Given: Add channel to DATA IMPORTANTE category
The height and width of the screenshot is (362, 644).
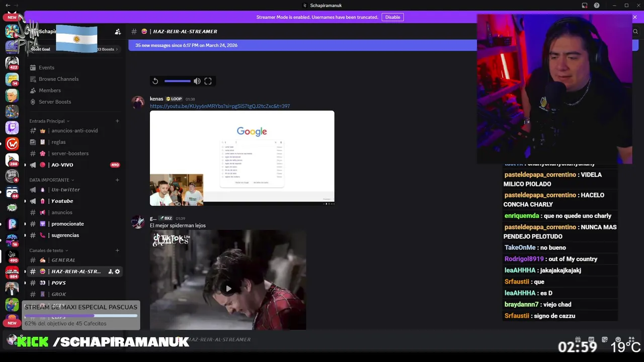Looking at the screenshot, I should pyautogui.click(x=117, y=180).
